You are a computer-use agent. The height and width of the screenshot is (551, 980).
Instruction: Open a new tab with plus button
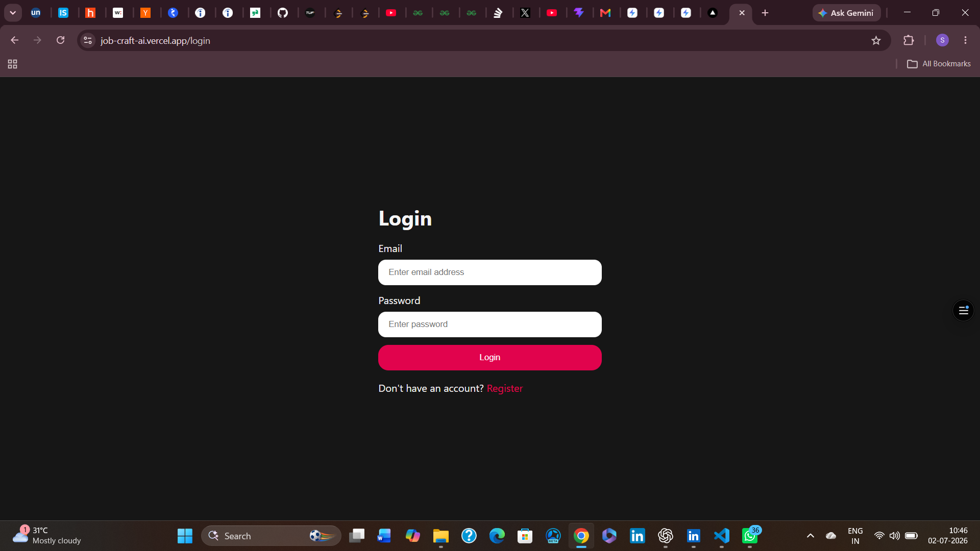tap(765, 13)
